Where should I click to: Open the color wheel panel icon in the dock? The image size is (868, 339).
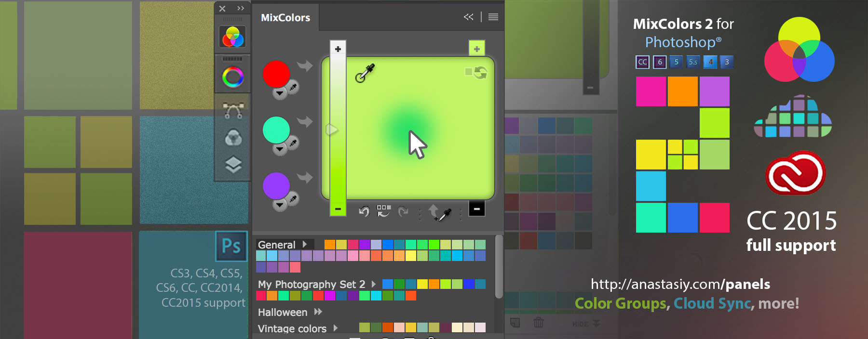[232, 77]
